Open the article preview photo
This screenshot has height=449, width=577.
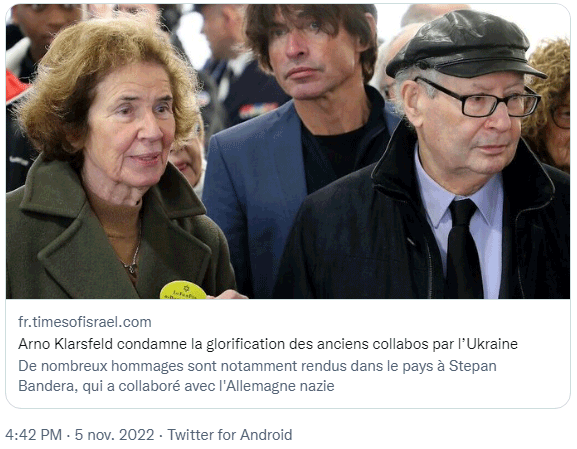click(288, 151)
